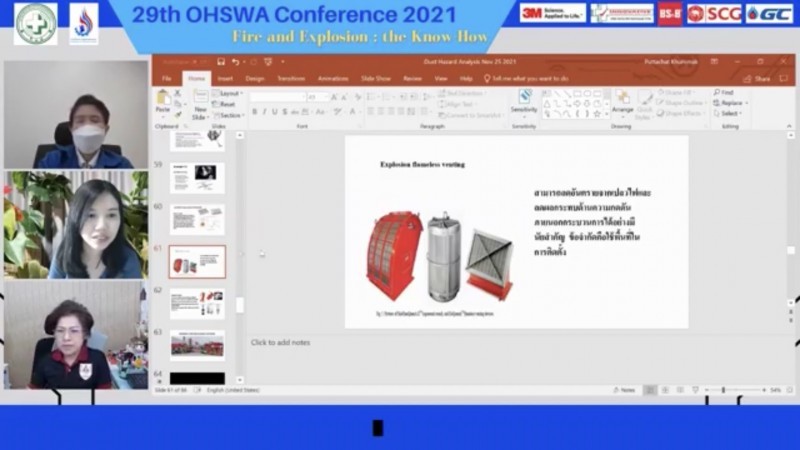Toggle Italic formatting

click(266, 112)
